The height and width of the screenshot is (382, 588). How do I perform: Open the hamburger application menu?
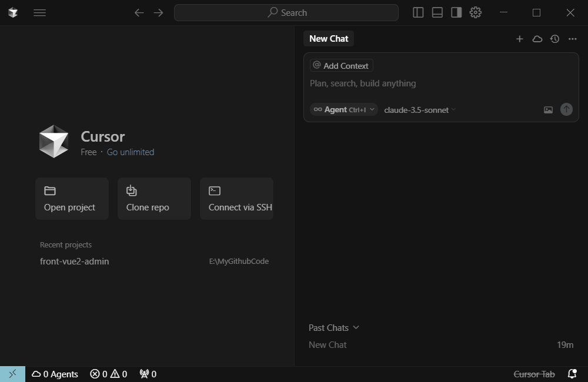click(40, 13)
